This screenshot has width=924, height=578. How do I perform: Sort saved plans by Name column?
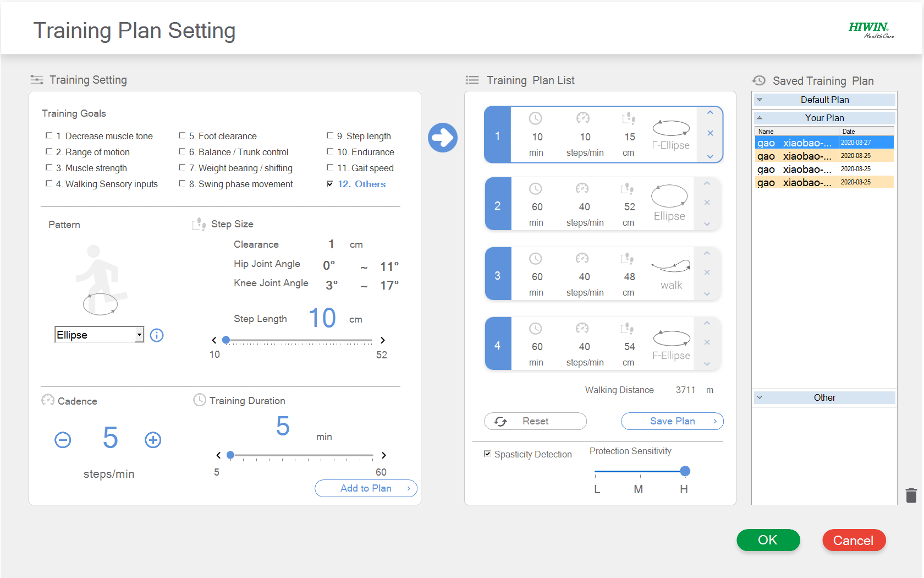[x=797, y=132]
